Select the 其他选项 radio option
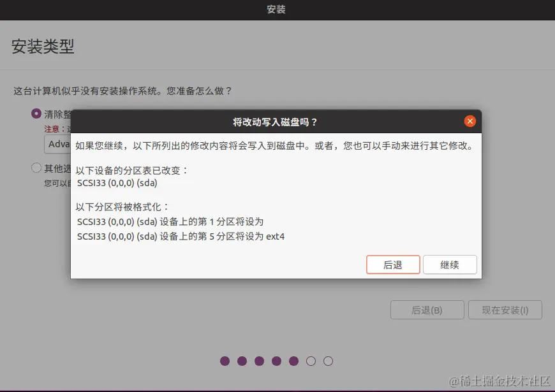 coord(36,168)
